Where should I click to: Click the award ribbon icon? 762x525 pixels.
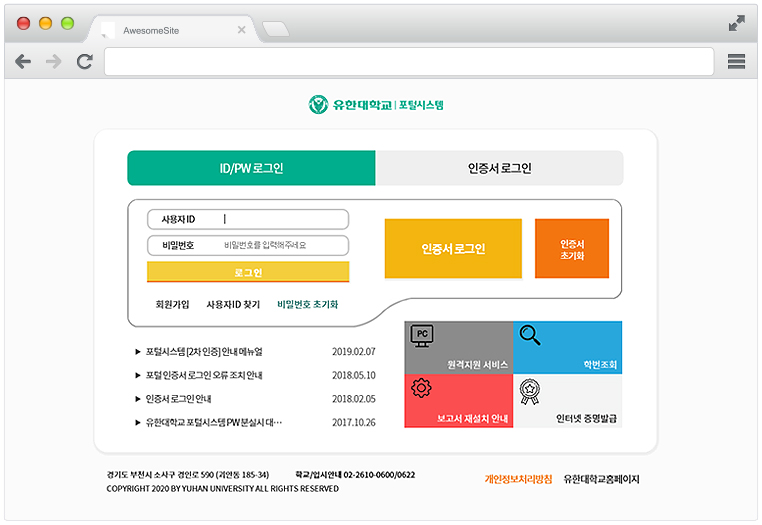click(x=530, y=392)
